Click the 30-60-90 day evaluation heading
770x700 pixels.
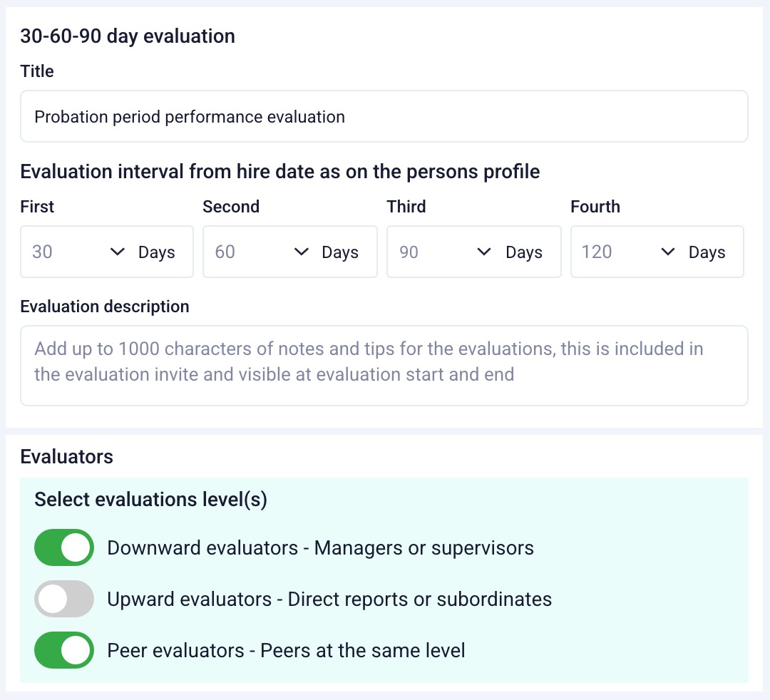[128, 36]
